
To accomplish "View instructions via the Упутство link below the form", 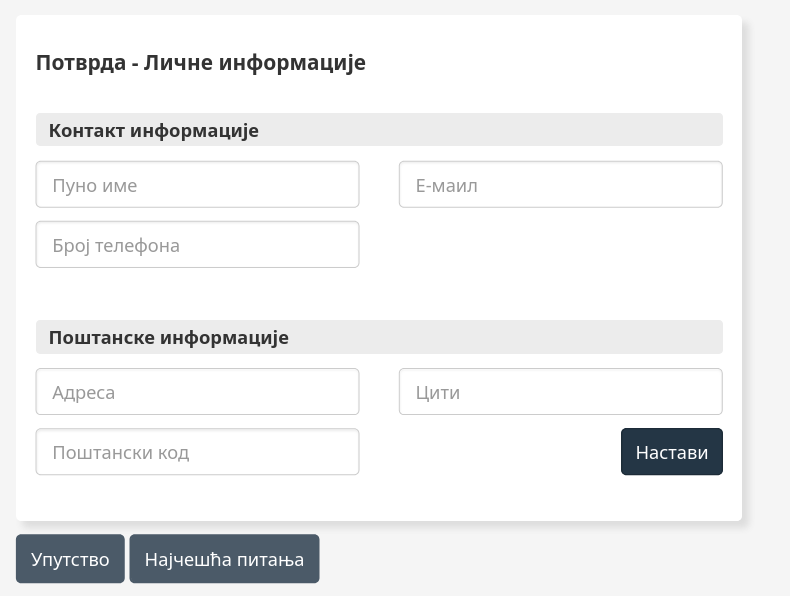I will pos(70,559).
